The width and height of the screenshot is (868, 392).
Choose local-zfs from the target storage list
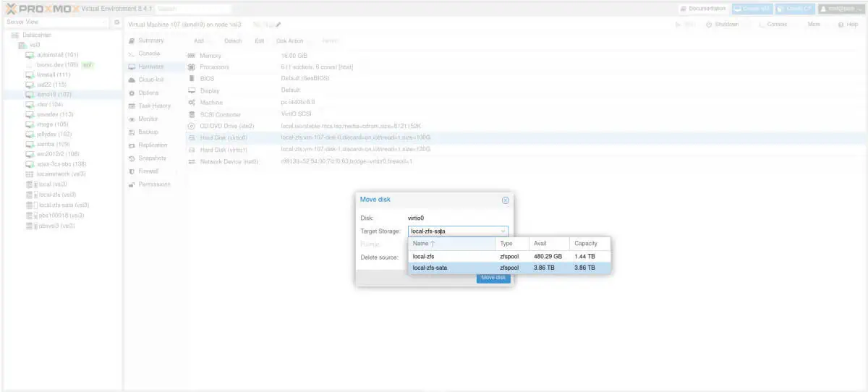pos(423,256)
